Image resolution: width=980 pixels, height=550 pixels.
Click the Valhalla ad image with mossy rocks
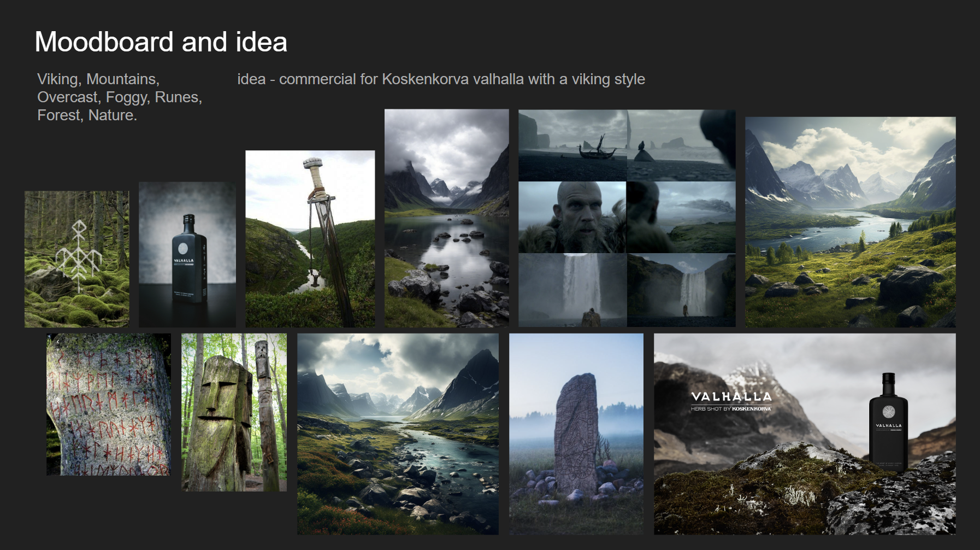805,434
